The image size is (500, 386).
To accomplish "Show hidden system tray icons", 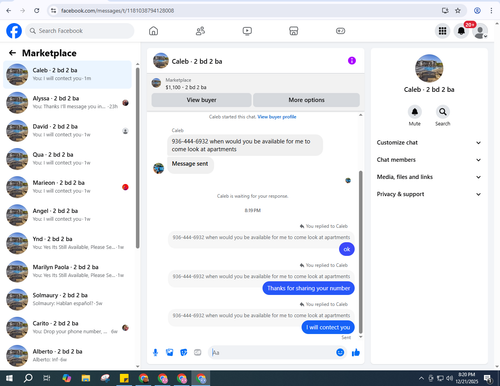I will coord(421,378).
